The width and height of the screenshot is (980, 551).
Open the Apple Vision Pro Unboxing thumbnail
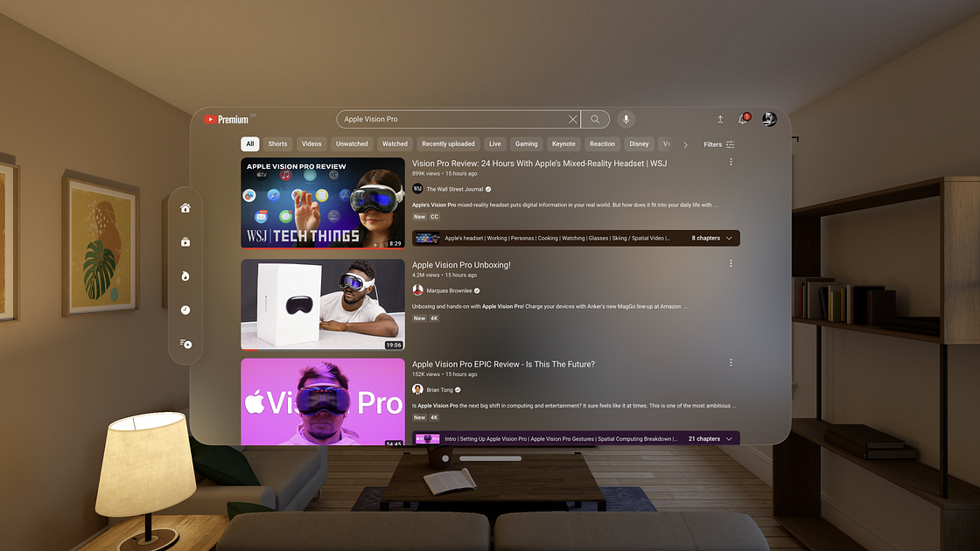pyautogui.click(x=323, y=304)
